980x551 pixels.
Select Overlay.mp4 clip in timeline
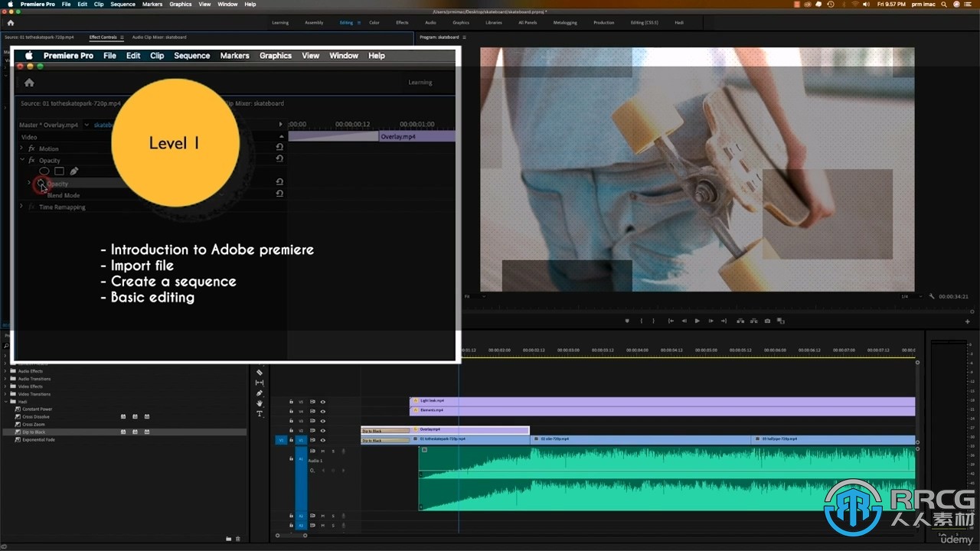(x=470, y=430)
